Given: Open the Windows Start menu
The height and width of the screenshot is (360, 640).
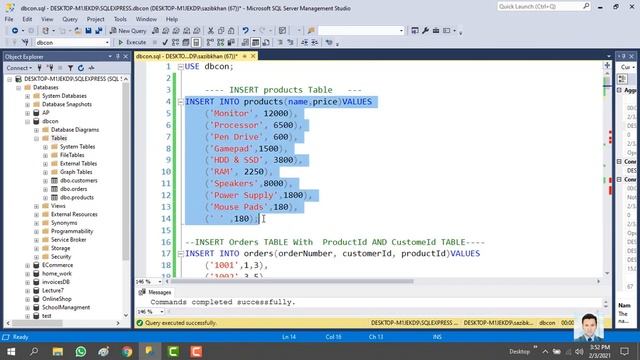Looking at the screenshot, I should coord(11,351).
